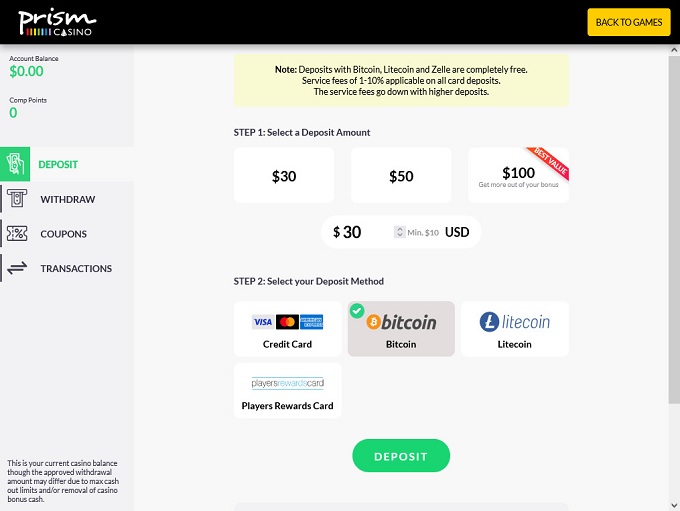This screenshot has height=511, width=680.
Task: Click the Players Rewards Card logo
Action: (287, 383)
